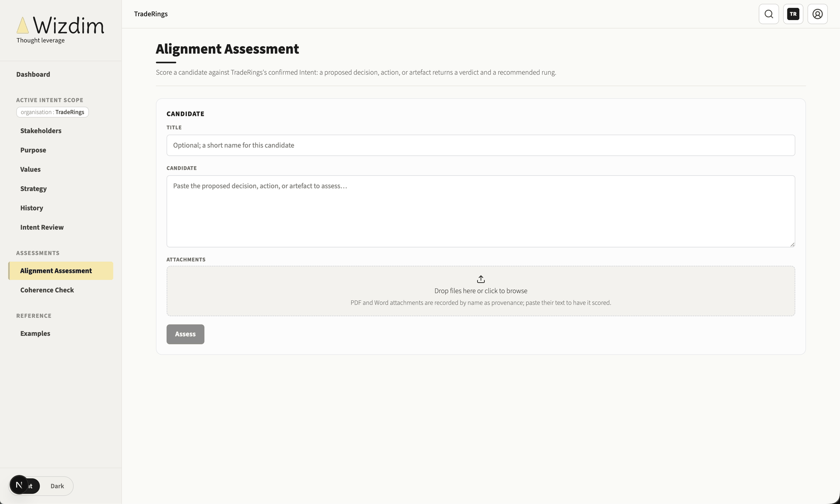Navigate to Strategy

33,189
